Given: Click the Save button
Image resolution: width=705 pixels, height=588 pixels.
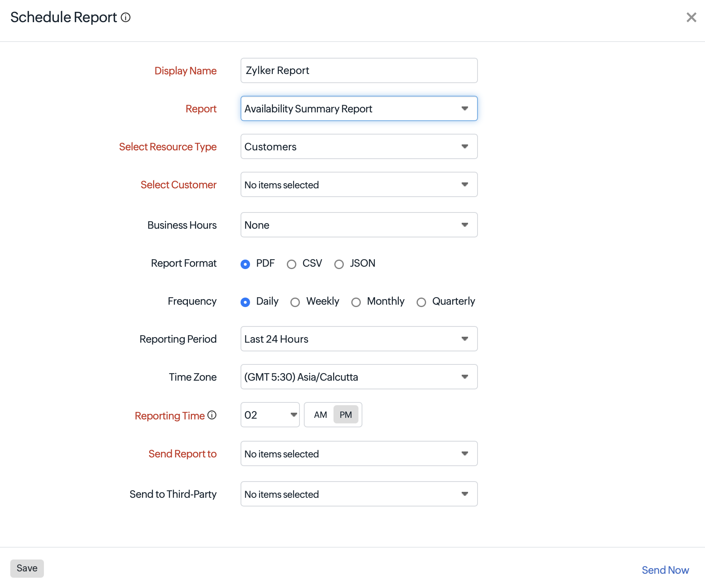Looking at the screenshot, I should pyautogui.click(x=27, y=568).
